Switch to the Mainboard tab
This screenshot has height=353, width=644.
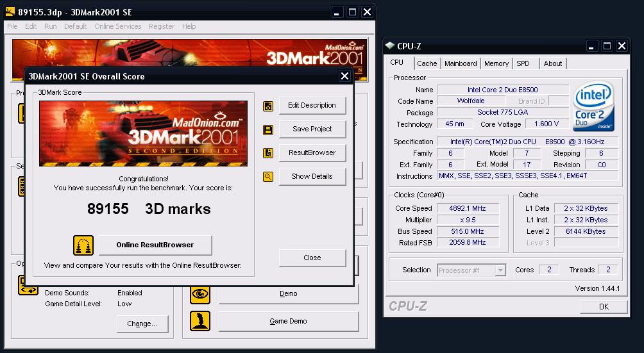461,63
